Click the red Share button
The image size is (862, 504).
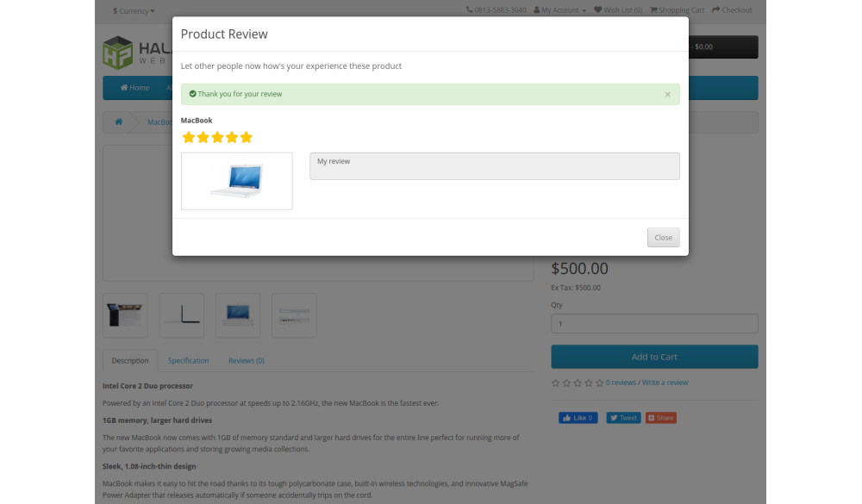[661, 418]
